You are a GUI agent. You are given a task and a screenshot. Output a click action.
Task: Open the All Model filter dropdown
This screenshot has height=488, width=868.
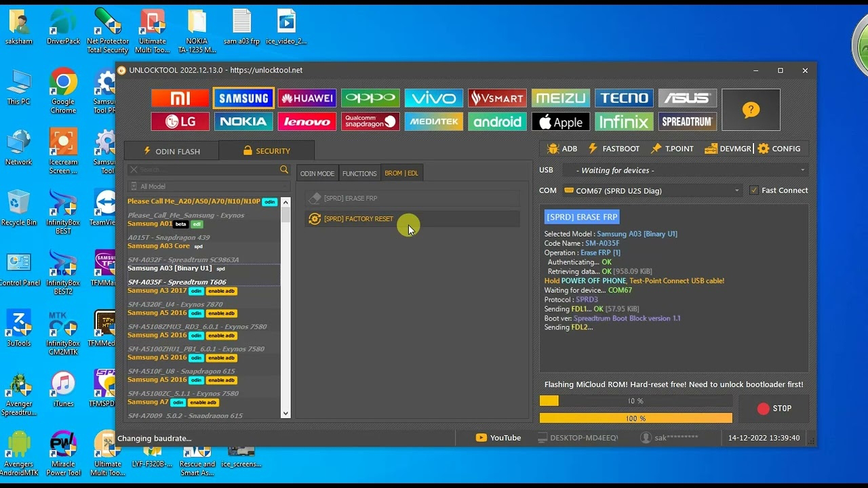209,186
